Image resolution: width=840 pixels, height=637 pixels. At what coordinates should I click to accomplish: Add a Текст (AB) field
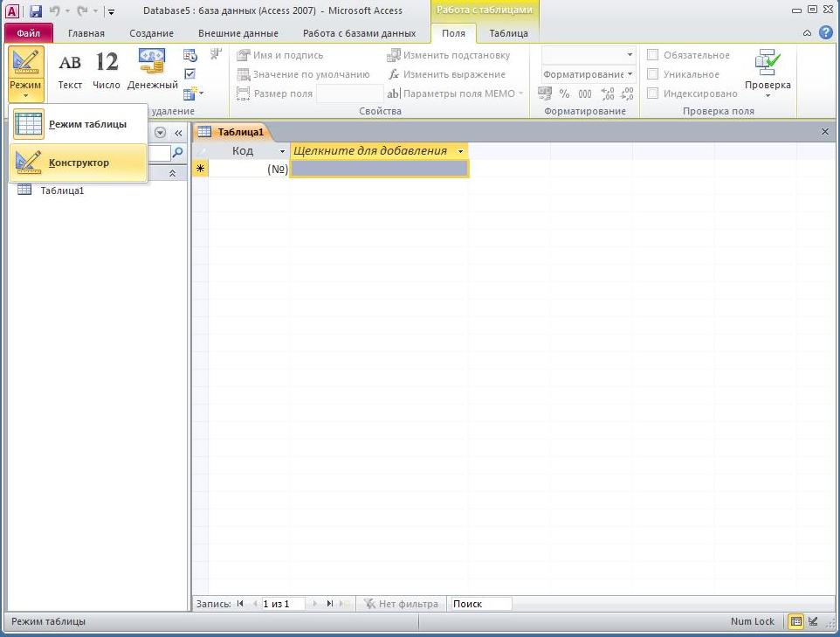(x=70, y=70)
